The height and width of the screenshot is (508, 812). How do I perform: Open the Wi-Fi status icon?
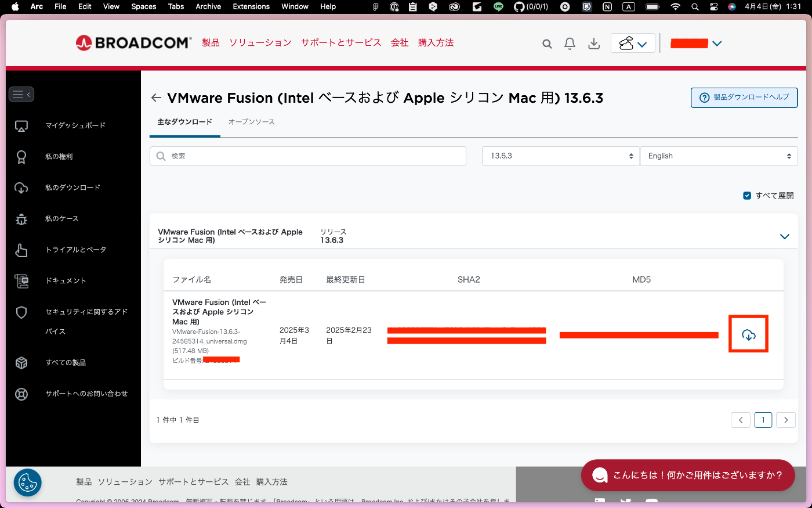(675, 7)
